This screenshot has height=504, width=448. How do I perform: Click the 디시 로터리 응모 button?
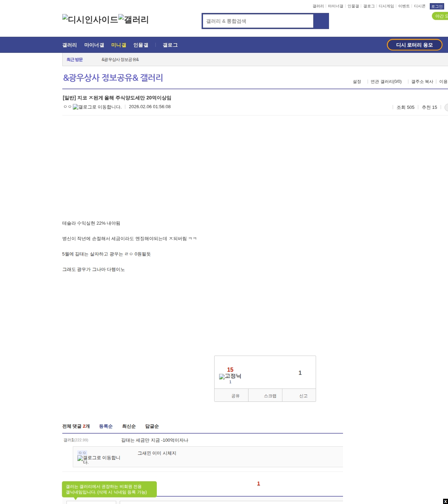tap(414, 45)
